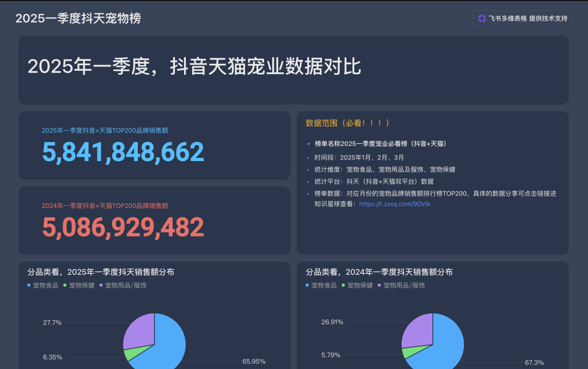Click the 统计平台 bullet line
Image resolution: width=588 pixels, height=369 pixels.
[x=374, y=181]
